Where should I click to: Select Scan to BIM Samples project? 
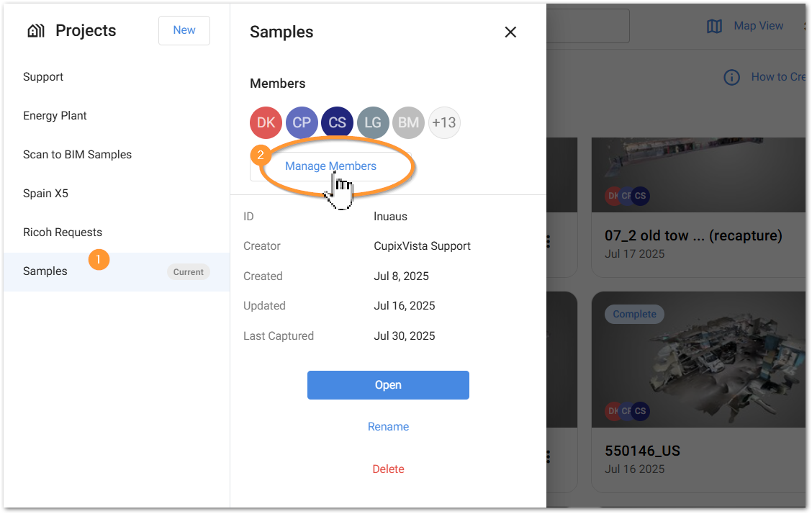[x=77, y=155]
